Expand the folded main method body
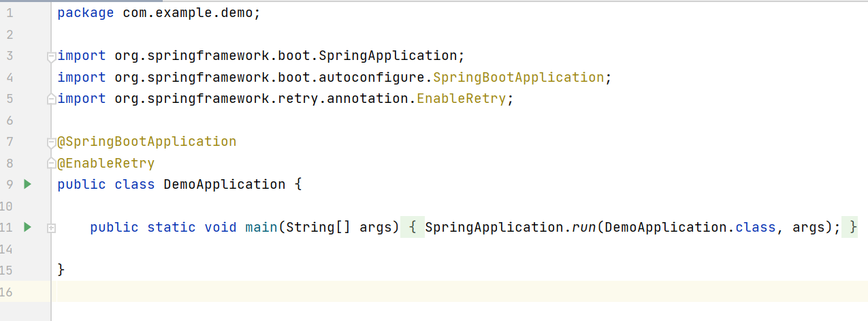Viewport: 868px width, 321px height. click(x=51, y=228)
